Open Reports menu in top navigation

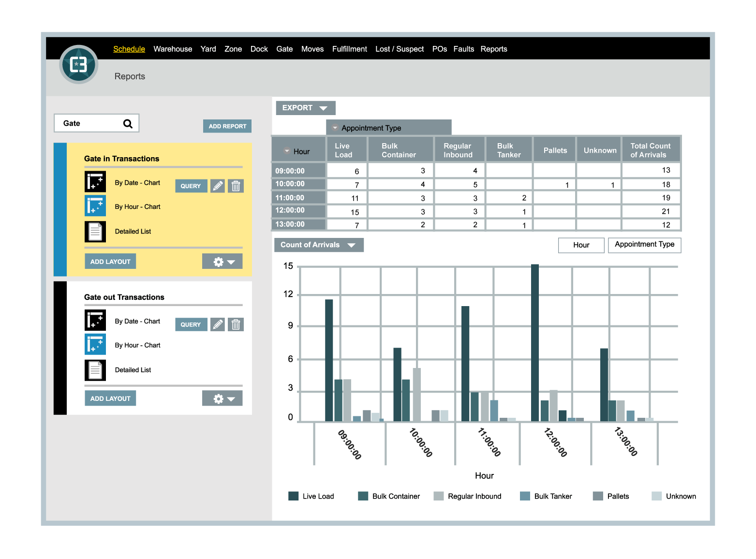(494, 49)
